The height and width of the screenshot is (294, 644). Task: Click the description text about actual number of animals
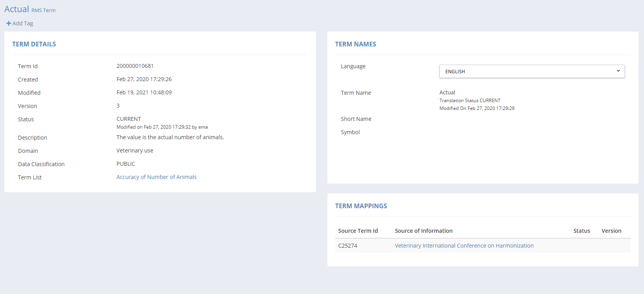point(170,137)
